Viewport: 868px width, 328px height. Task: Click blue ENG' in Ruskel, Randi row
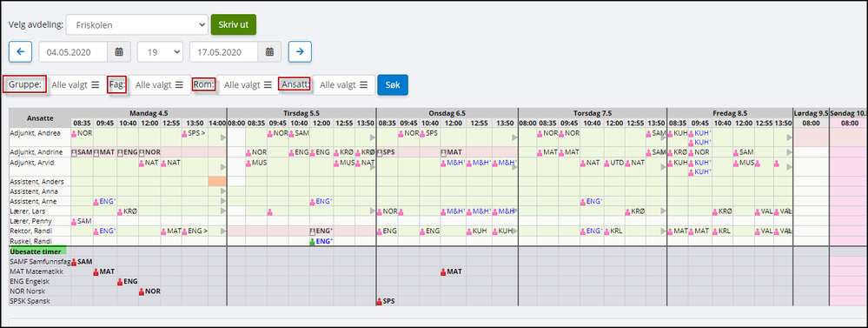point(324,242)
